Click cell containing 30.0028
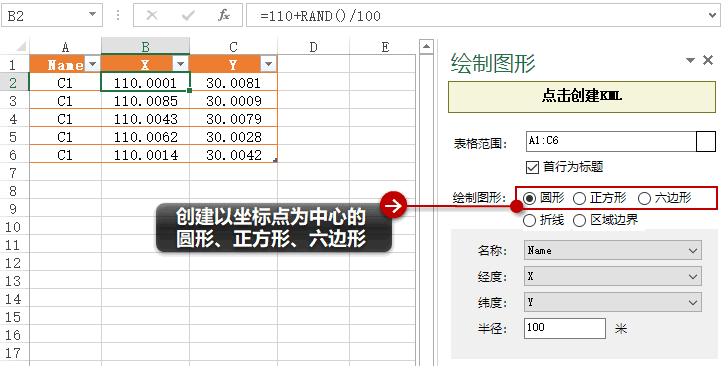The image size is (724, 366). 233,137
